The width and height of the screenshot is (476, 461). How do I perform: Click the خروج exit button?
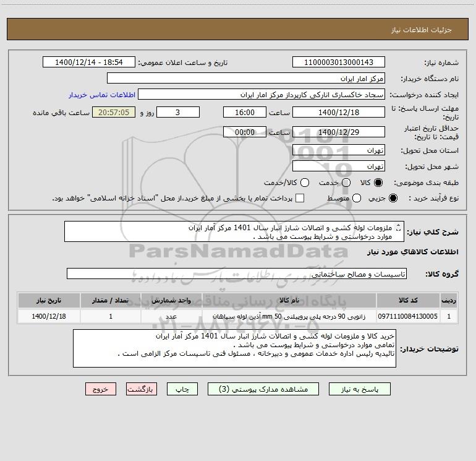tap(101, 389)
